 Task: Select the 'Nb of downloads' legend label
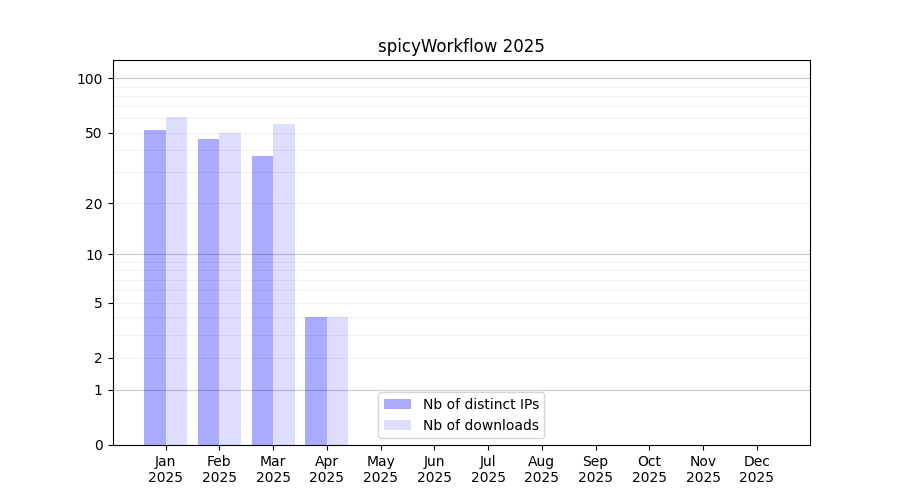(x=481, y=425)
